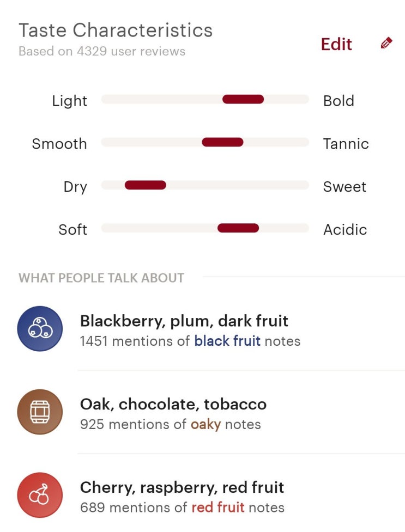Click the Bold label on taste scale
Image resolution: width=405 pixels, height=532 pixels.
point(338,101)
